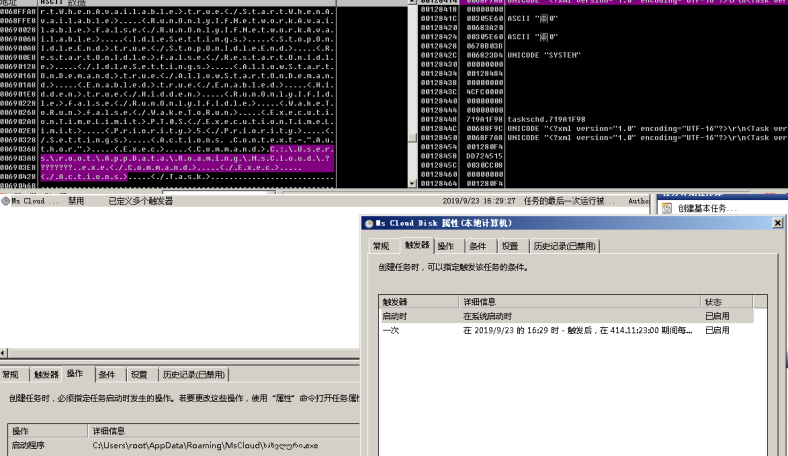
Task: Switch to the 操作 tab in the Ms Cloud Disk dialog
Action: point(445,246)
